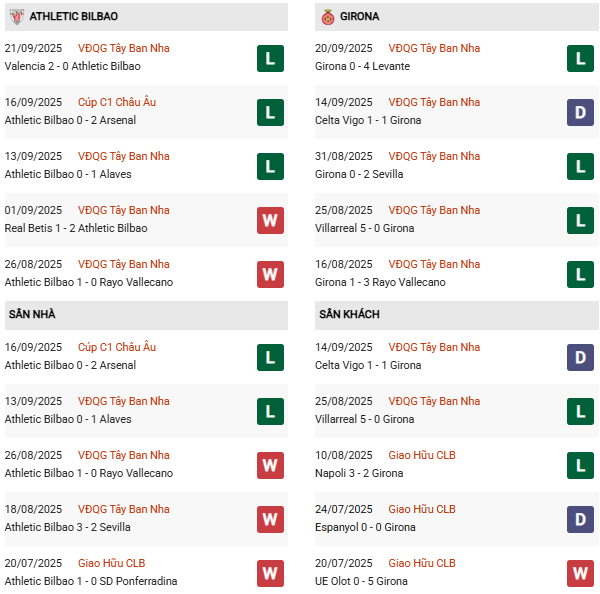
Task: Open the ATHLETIC BILBAO team header
Action: pyautogui.click(x=146, y=17)
